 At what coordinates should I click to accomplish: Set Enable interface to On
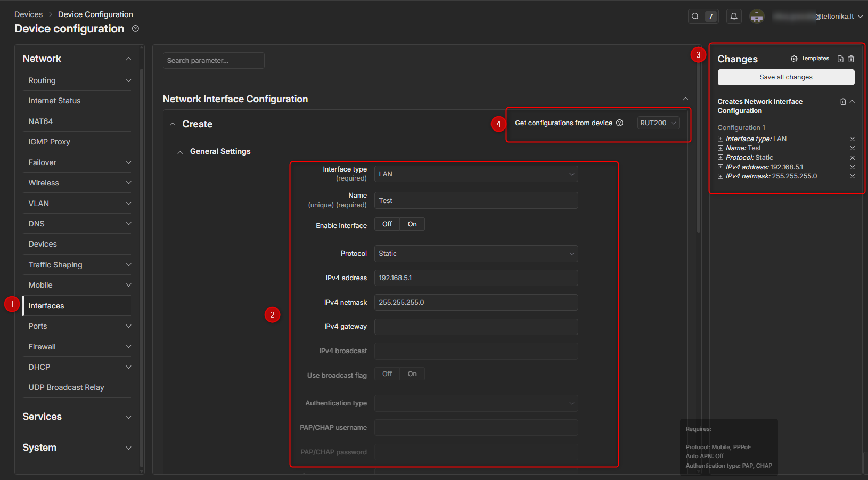(412, 224)
